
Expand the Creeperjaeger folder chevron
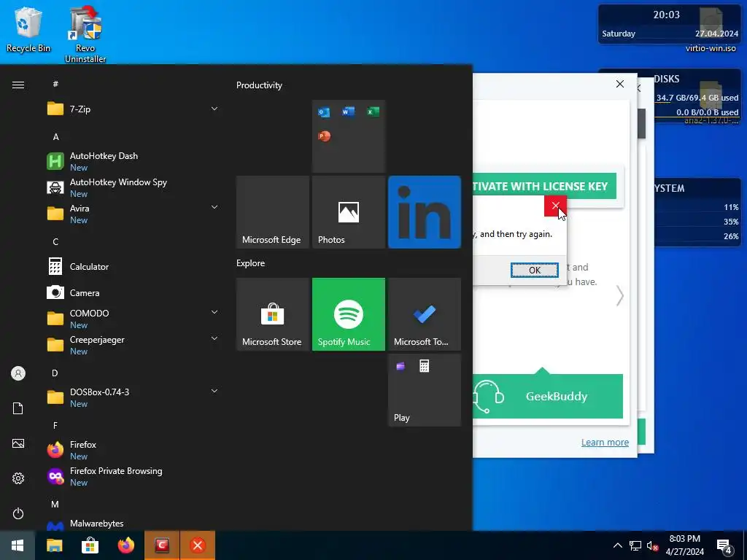coord(214,338)
